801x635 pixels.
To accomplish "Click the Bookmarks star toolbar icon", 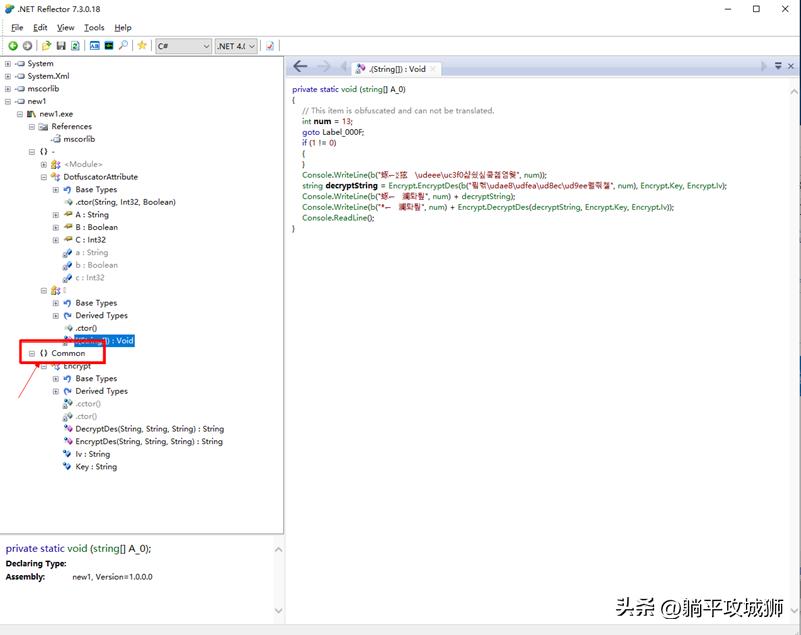I will (x=142, y=46).
